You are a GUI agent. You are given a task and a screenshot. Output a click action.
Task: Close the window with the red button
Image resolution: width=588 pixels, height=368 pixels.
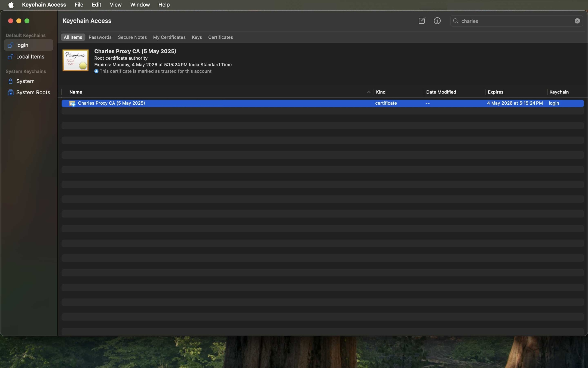11,21
